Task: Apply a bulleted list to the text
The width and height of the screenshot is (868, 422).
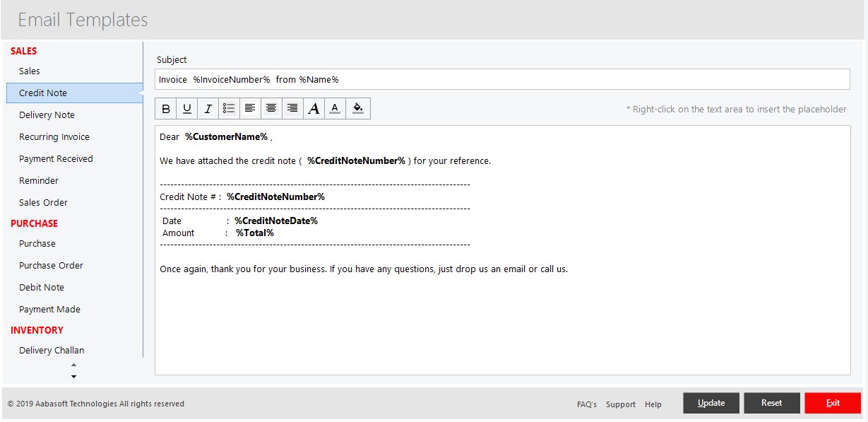Action: [229, 108]
